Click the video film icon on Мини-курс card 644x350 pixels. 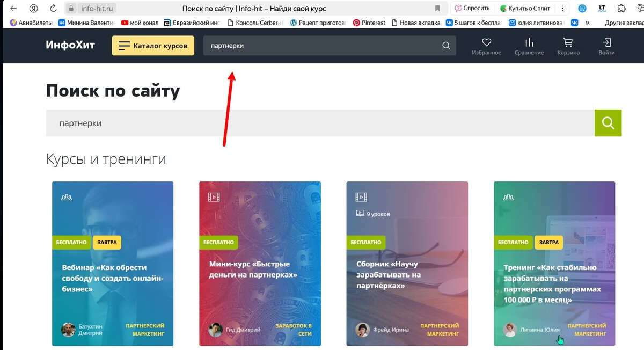pyautogui.click(x=214, y=197)
